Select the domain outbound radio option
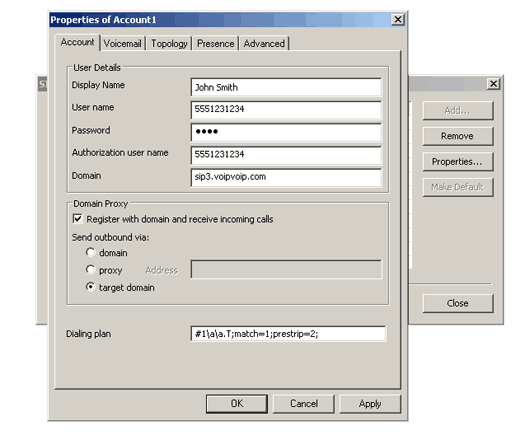The width and height of the screenshot is (525, 435). click(90, 252)
